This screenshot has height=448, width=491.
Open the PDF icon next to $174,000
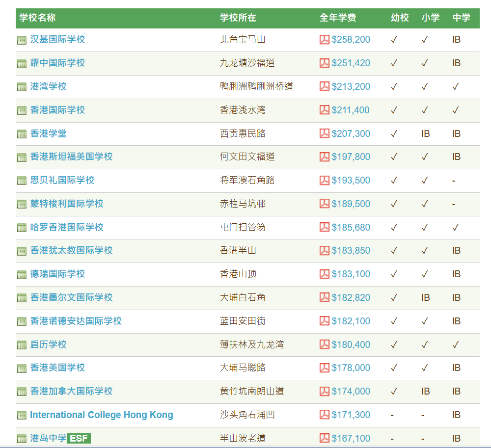(x=325, y=391)
